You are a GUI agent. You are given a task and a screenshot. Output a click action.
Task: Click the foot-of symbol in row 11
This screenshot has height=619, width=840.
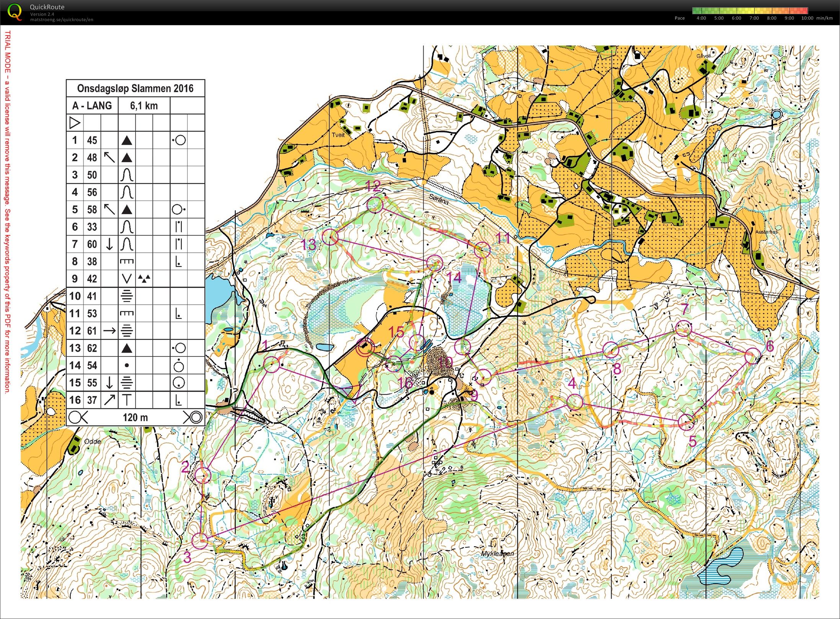click(178, 314)
